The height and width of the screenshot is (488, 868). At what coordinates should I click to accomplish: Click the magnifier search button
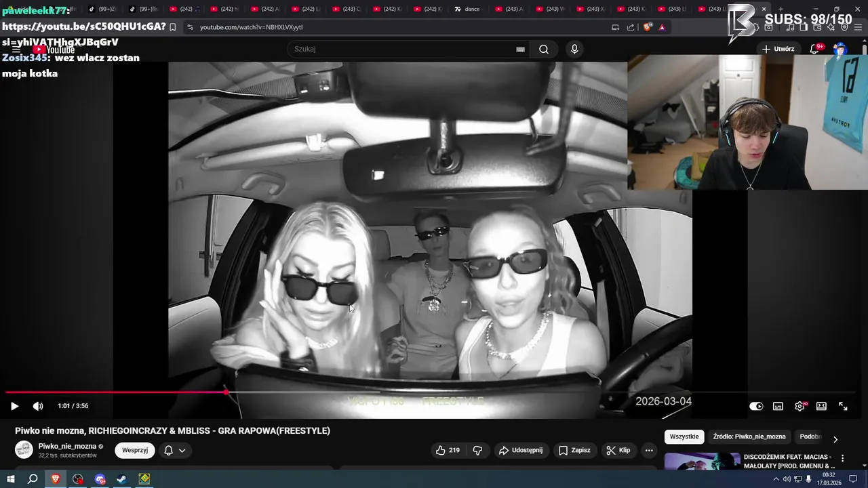point(544,49)
